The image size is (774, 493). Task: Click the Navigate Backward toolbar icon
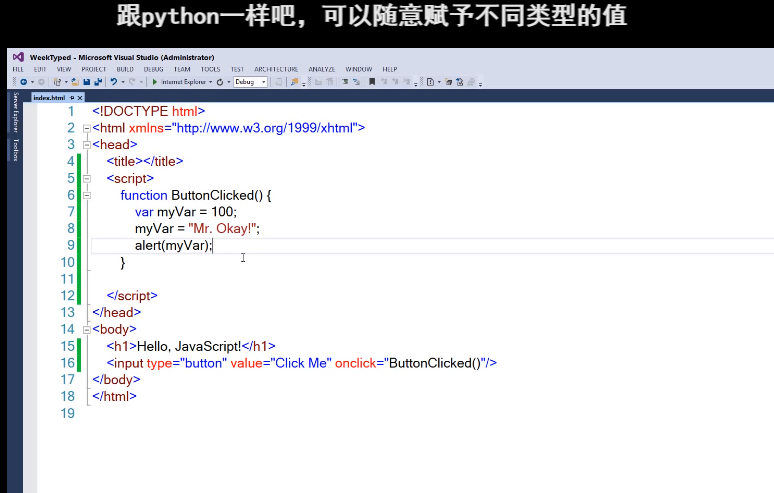(24, 82)
